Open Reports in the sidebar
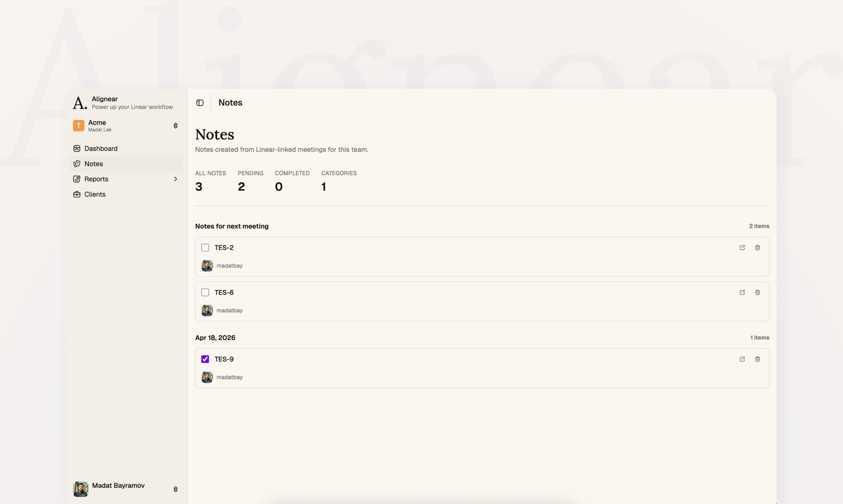The width and height of the screenshot is (843, 504). coord(126,179)
